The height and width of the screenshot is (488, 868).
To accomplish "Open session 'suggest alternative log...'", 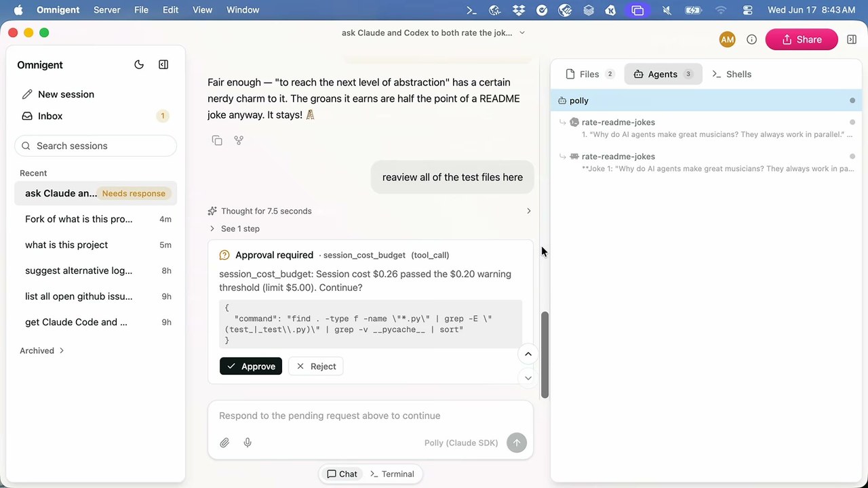I will 96,270.
